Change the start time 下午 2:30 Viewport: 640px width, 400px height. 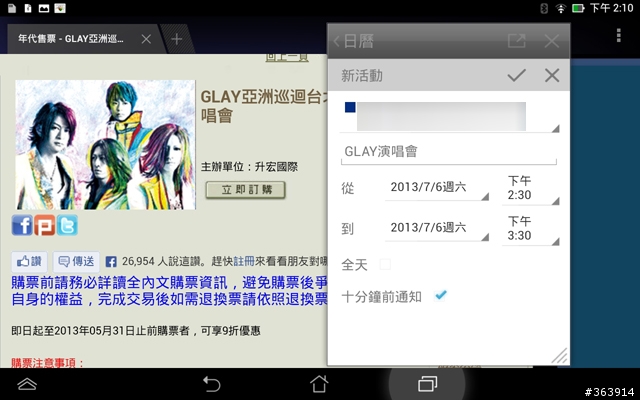(530, 189)
